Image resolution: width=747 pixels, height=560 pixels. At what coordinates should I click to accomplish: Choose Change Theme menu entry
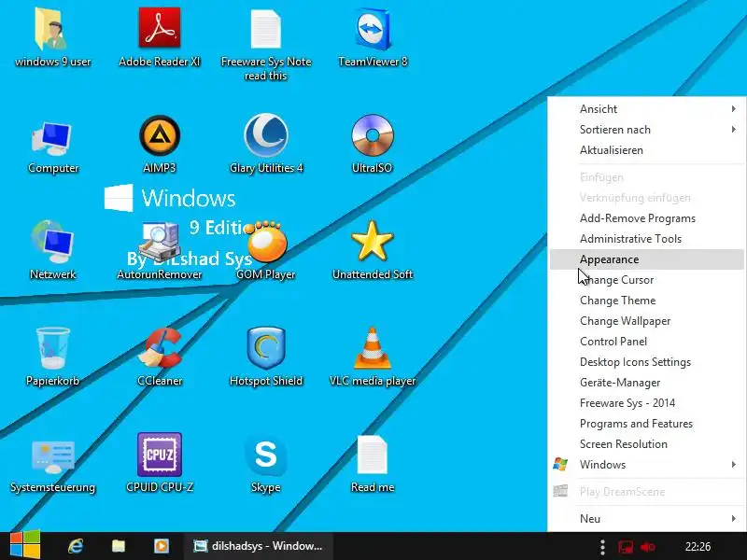pyautogui.click(x=646, y=300)
